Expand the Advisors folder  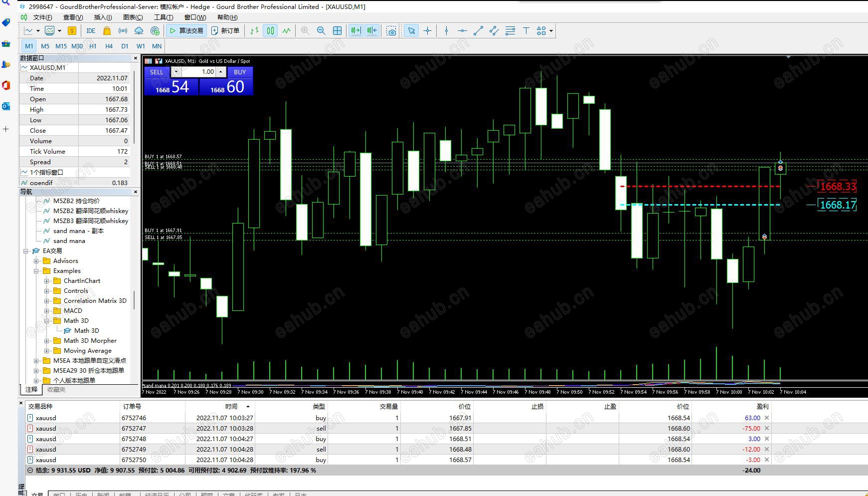36,261
